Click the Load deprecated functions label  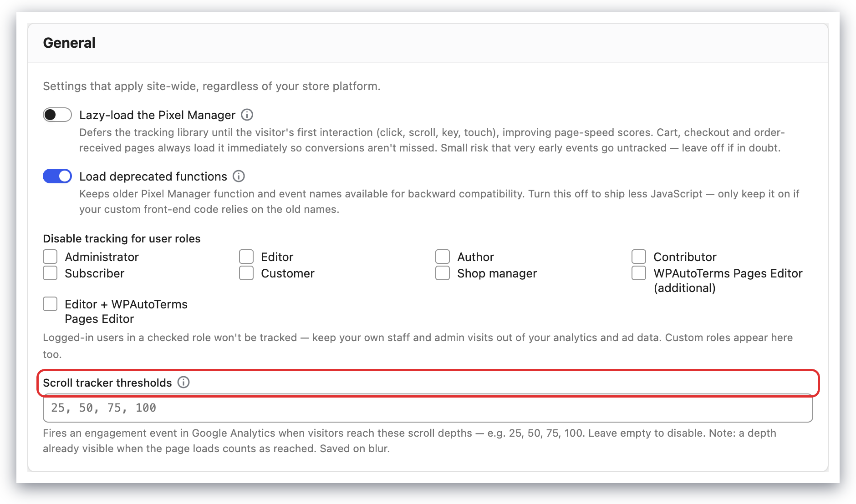(x=153, y=176)
